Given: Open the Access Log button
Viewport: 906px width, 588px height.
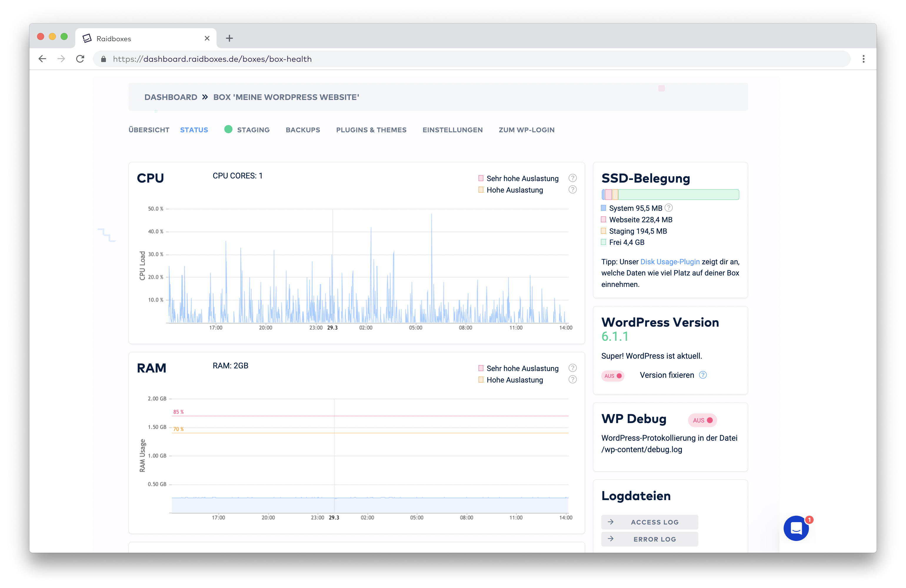Looking at the screenshot, I should pos(649,522).
